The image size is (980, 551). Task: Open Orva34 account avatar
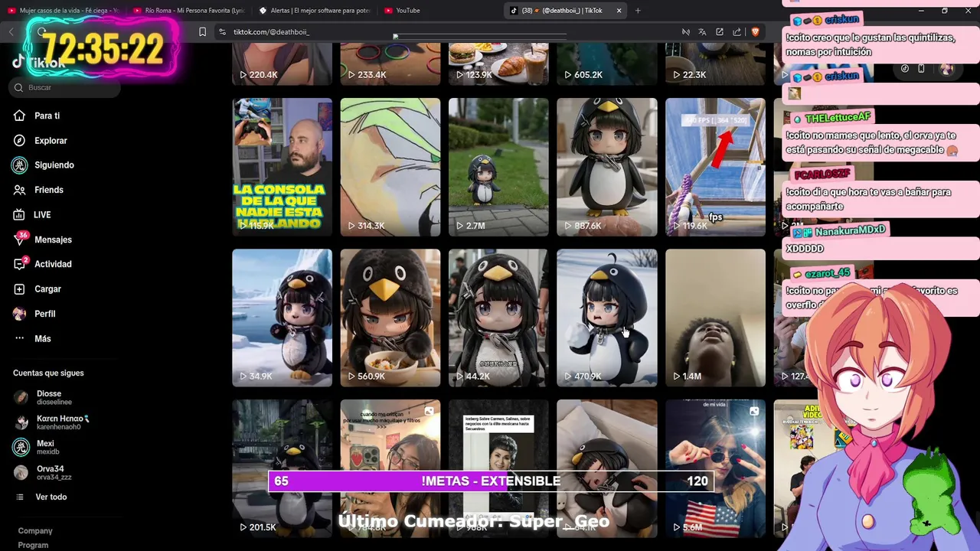point(21,472)
